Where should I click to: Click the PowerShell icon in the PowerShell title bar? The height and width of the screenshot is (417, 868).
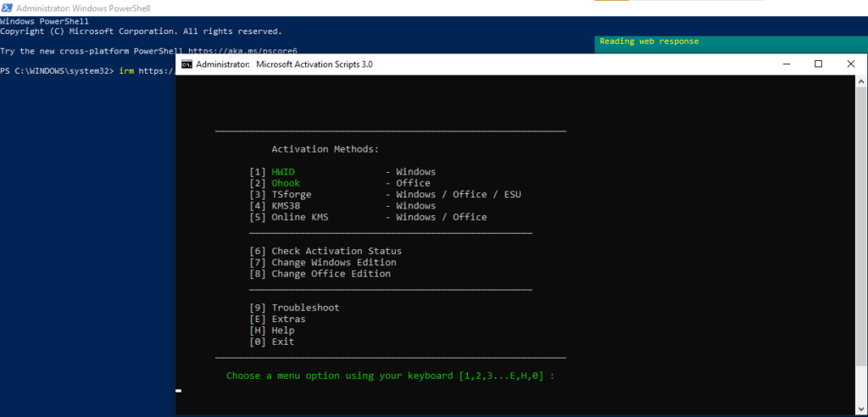click(7, 8)
